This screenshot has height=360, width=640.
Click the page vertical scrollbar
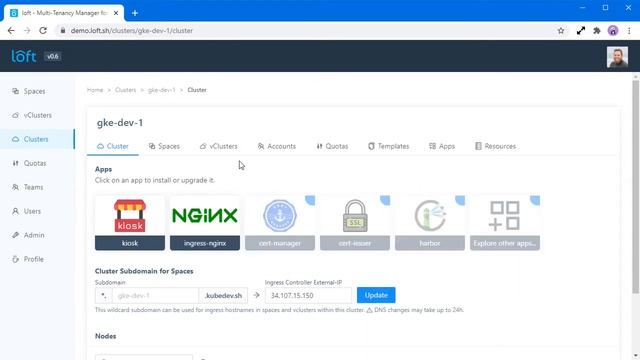tap(636, 187)
